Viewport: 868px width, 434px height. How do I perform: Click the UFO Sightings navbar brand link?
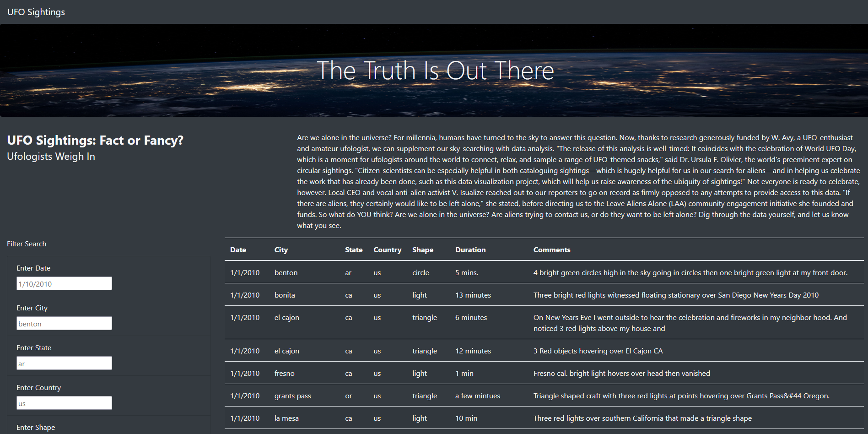(36, 12)
